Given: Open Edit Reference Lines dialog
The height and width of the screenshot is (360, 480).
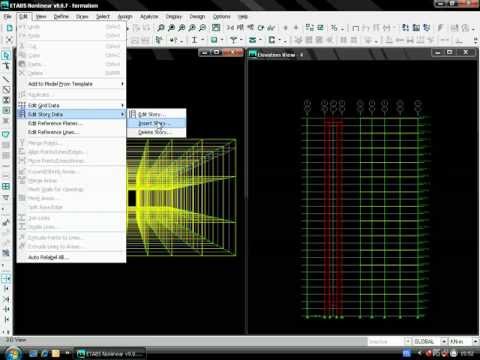Looking at the screenshot, I should point(71,132).
